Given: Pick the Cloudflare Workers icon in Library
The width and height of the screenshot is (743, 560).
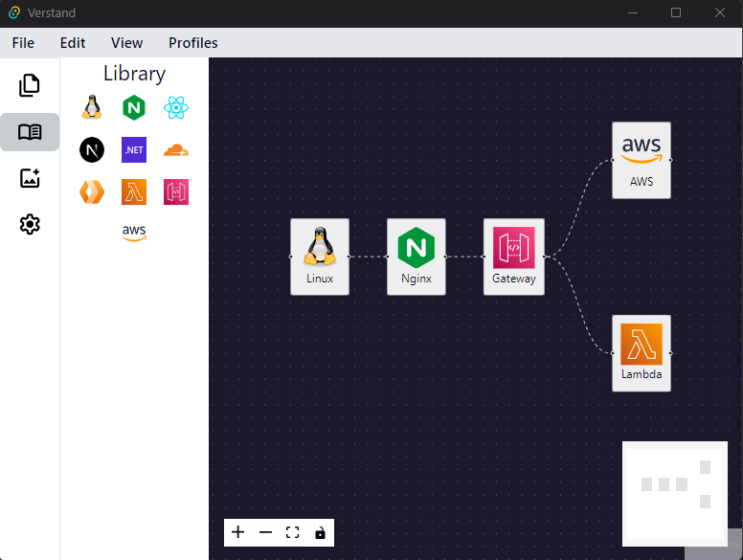Looking at the screenshot, I should click(92, 191).
